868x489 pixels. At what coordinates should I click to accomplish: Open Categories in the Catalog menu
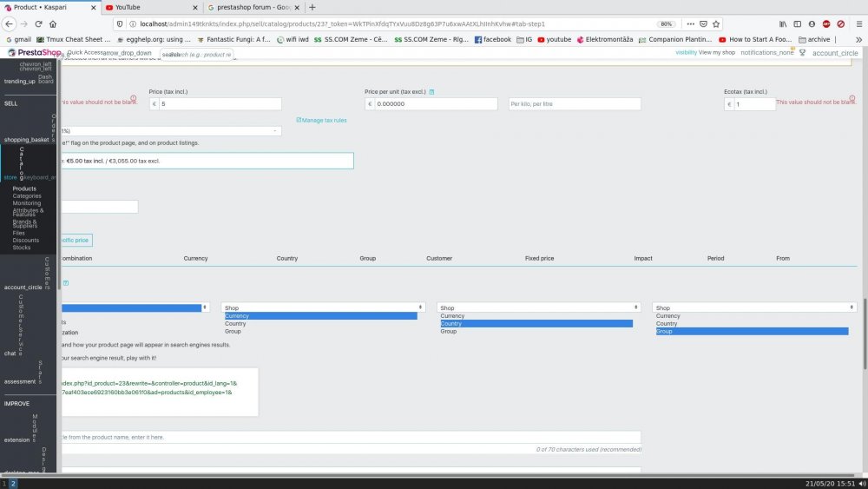[x=27, y=196]
